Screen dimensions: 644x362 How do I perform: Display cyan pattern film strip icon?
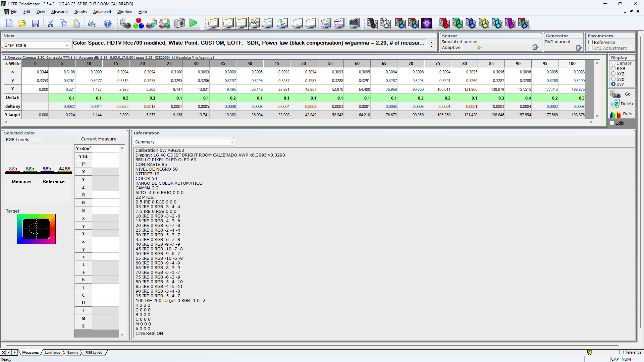(497, 23)
